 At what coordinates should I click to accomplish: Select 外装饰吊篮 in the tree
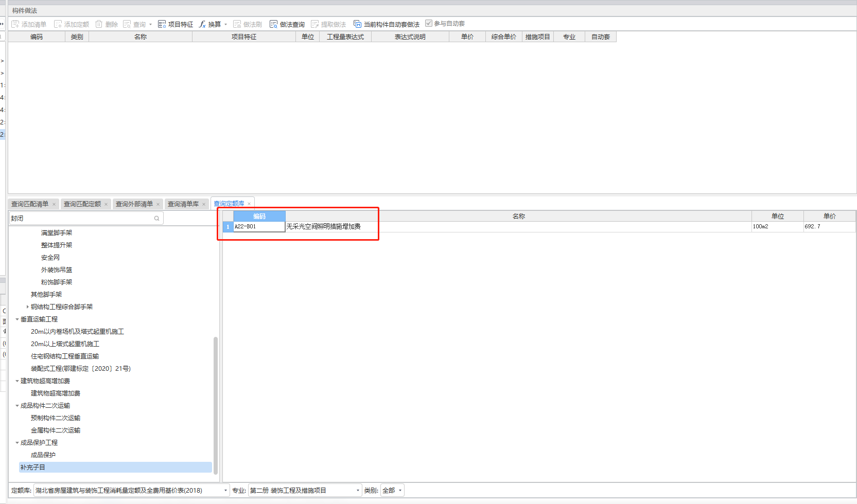(57, 270)
